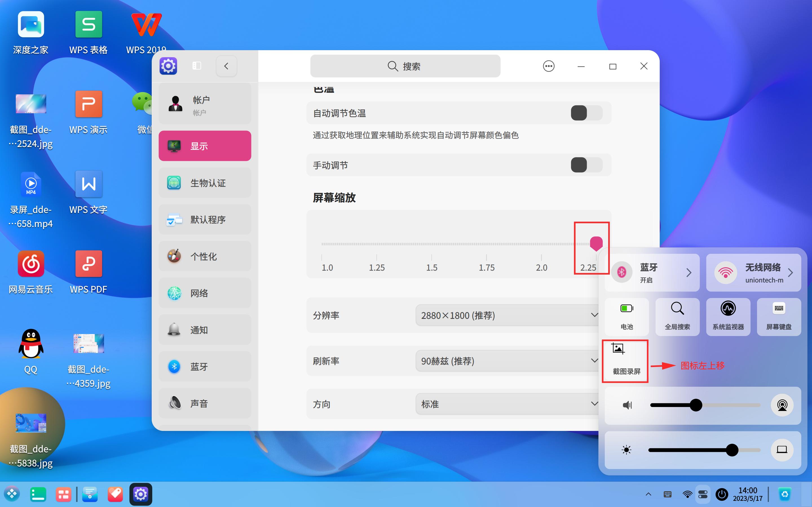The height and width of the screenshot is (507, 812).
Task: Launch 全局搜索 from the control center
Action: [678, 317]
